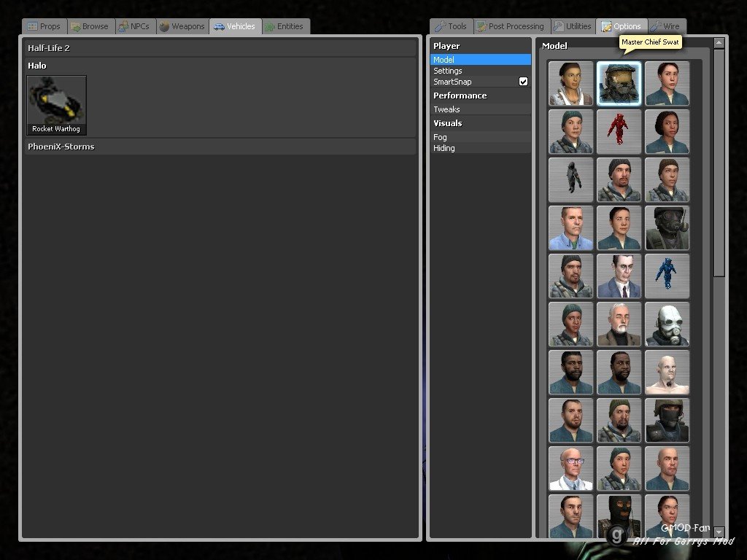Choose Dr. Kleiner with glasses
The image size is (747, 560).
570,468
